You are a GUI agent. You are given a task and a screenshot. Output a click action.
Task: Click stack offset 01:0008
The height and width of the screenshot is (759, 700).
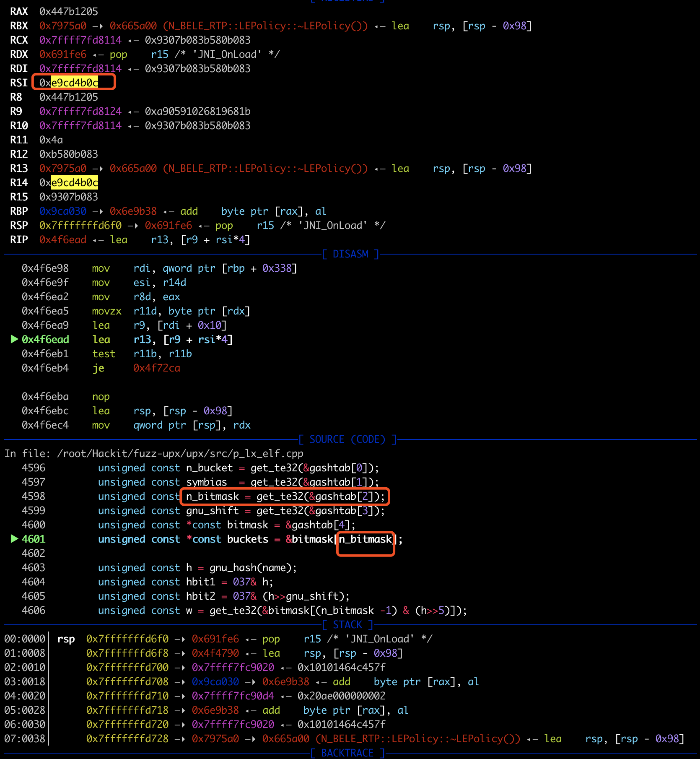coord(25,653)
